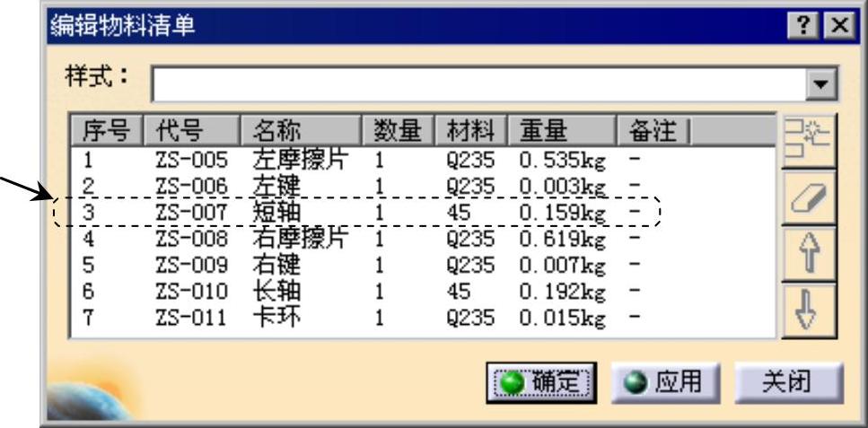
Task: Click the 材料 column header
Action: coord(471,131)
